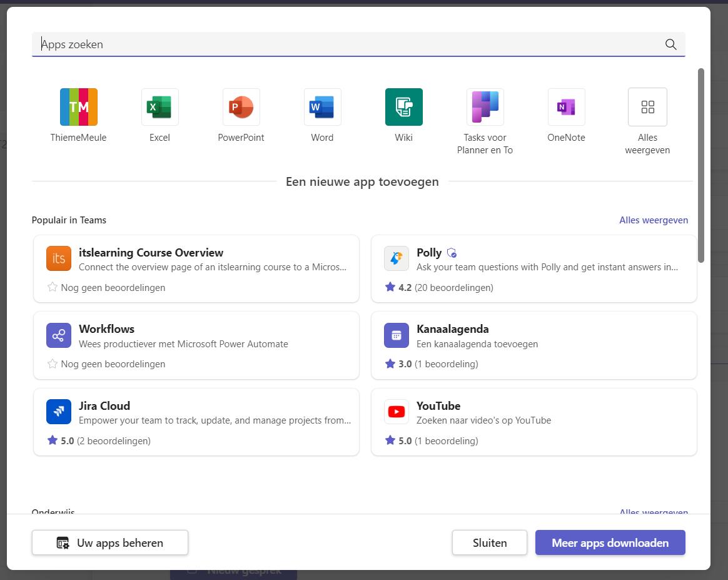Click the star beside Kanaalagenda 3.0 rating
The height and width of the screenshot is (580, 728).
[x=390, y=364]
